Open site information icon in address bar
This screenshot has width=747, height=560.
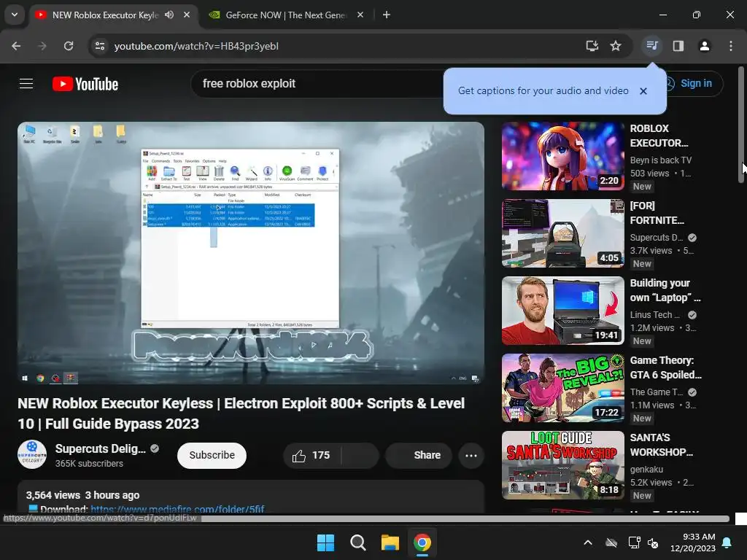coord(100,46)
